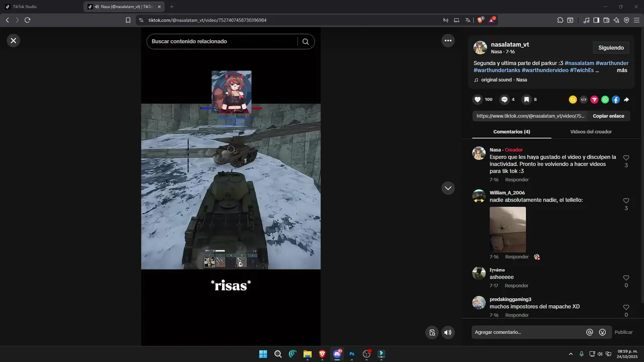Click the Copiar enlace button

tap(608, 116)
